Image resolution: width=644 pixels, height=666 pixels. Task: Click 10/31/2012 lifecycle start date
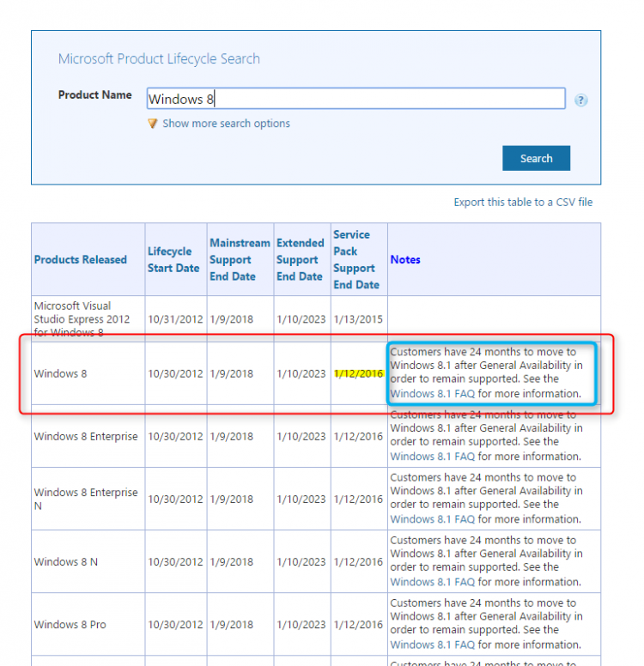(x=175, y=319)
